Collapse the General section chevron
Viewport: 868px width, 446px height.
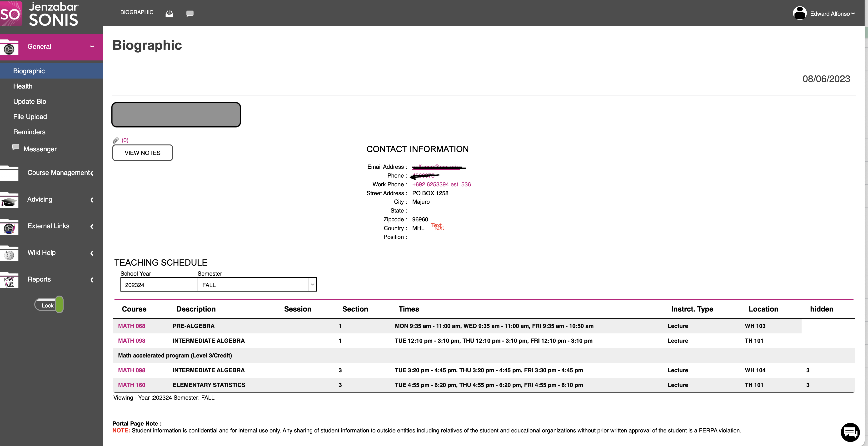coord(92,46)
